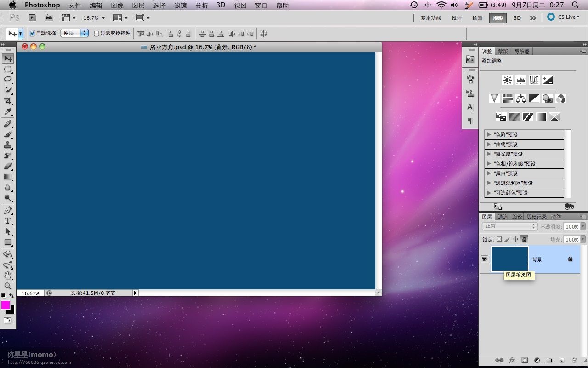Add a Brightness/Contrast adjustment

pos(507,80)
